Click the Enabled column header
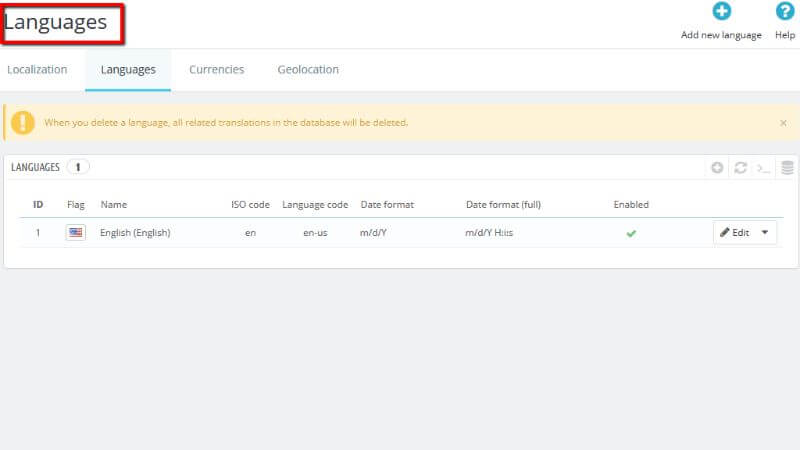Image resolution: width=800 pixels, height=450 pixels. (631, 205)
